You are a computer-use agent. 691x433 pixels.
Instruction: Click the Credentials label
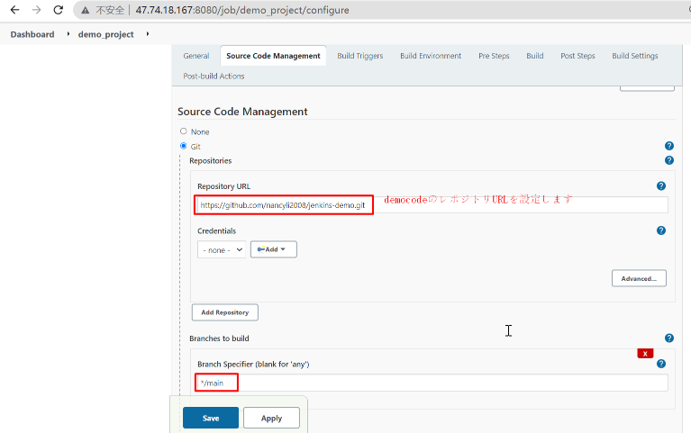(x=216, y=231)
